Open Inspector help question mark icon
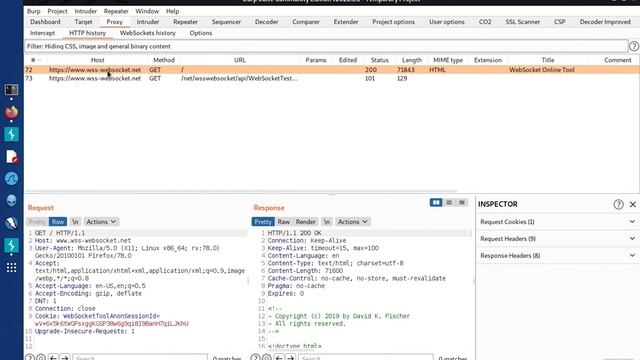 click(x=618, y=204)
